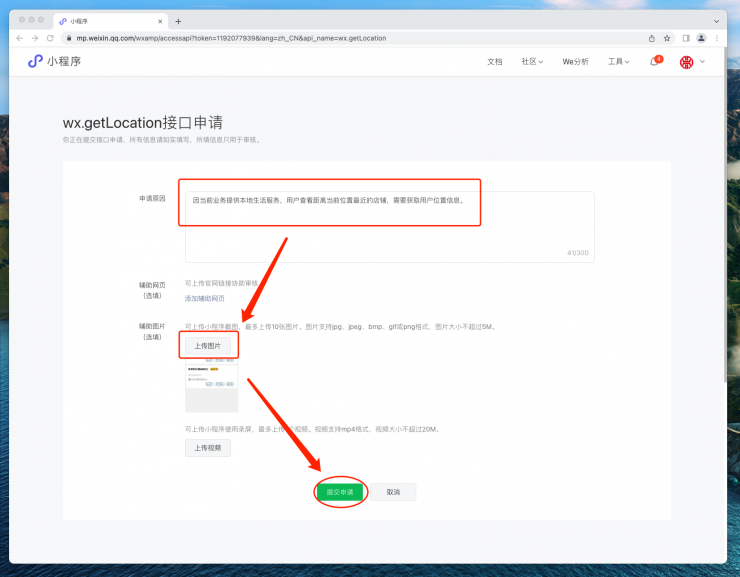The width and height of the screenshot is (740, 577).
Task: Open the notification bell
Action: click(654, 62)
